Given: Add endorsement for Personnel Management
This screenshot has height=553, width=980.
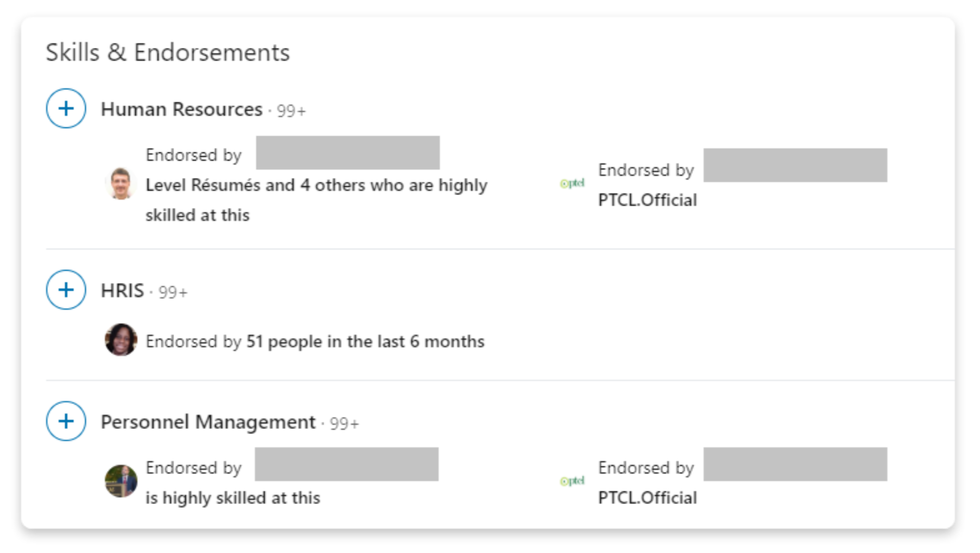Looking at the screenshot, I should pos(66,421).
